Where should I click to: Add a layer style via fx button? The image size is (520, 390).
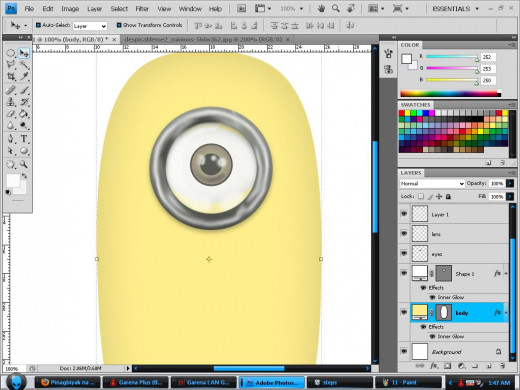point(433,366)
